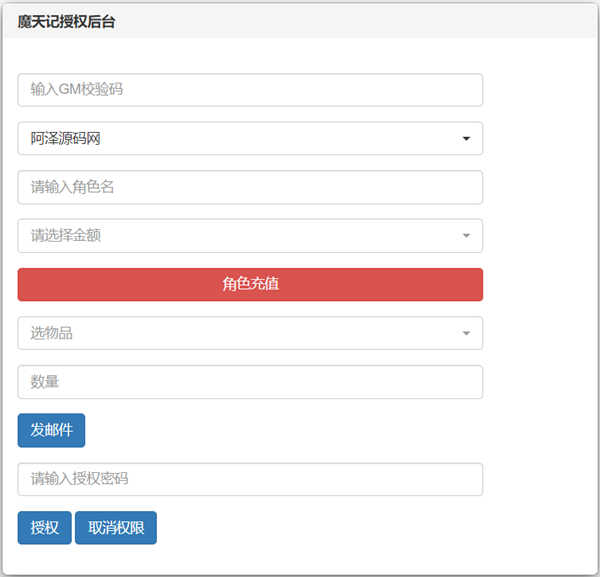Expand the 请选择金额 amount dropdown
Screen dimensions: 600x577
pyautogui.click(x=250, y=236)
